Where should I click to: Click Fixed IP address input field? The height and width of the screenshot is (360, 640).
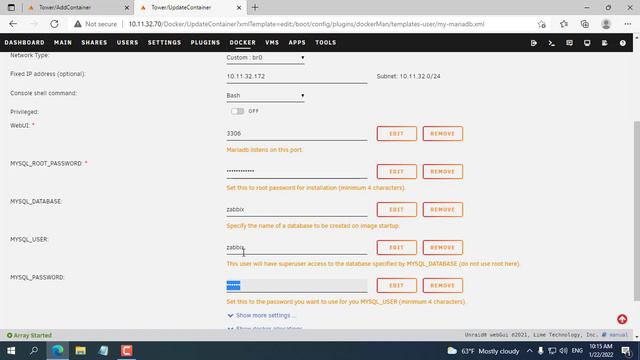(x=297, y=76)
